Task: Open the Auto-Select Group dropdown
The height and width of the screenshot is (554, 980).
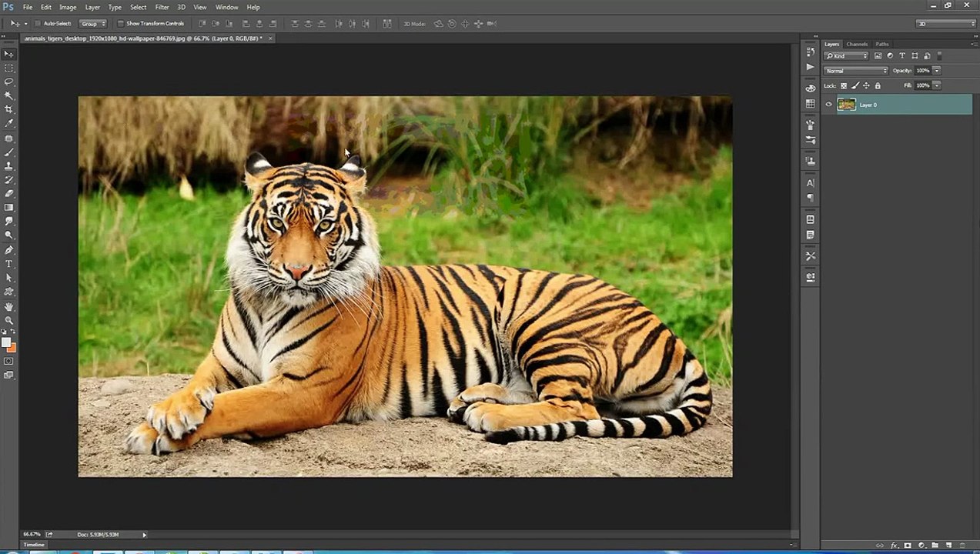Action: coord(93,24)
